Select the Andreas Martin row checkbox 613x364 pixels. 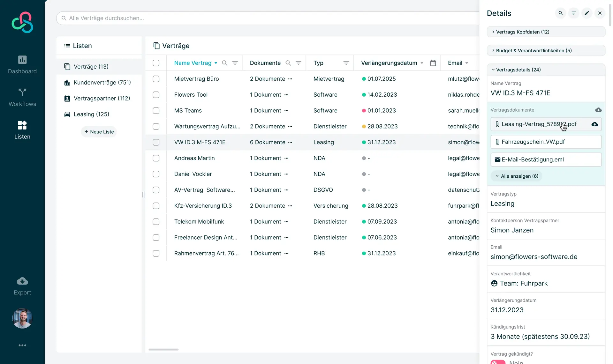pyautogui.click(x=156, y=158)
